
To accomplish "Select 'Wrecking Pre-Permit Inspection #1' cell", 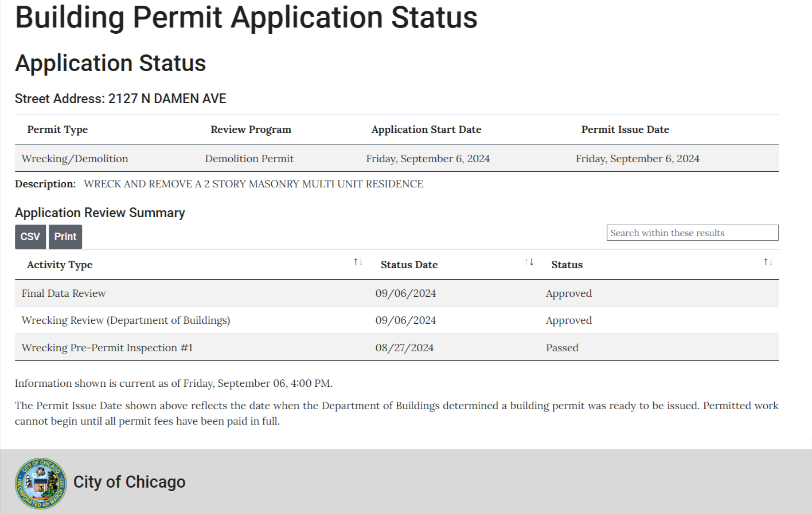I will (x=107, y=348).
